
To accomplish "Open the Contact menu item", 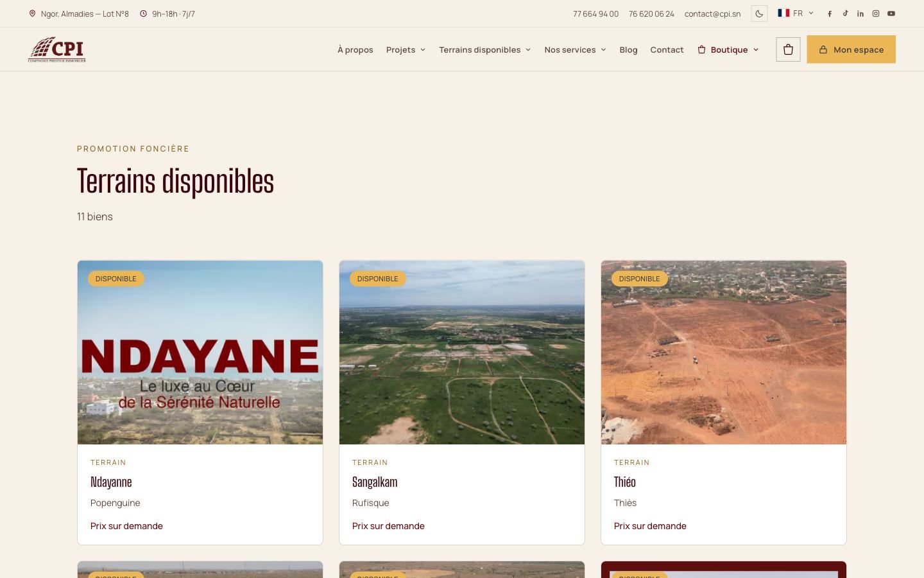I will (x=667, y=49).
